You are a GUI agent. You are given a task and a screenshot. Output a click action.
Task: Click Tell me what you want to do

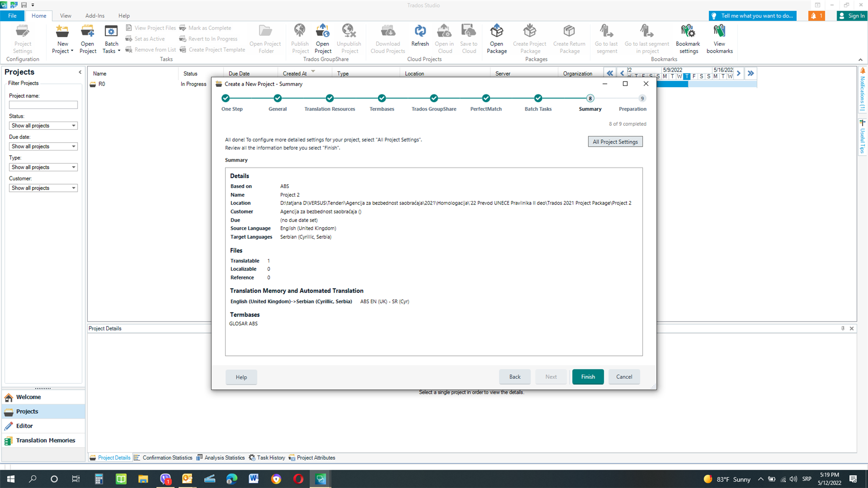point(753,16)
